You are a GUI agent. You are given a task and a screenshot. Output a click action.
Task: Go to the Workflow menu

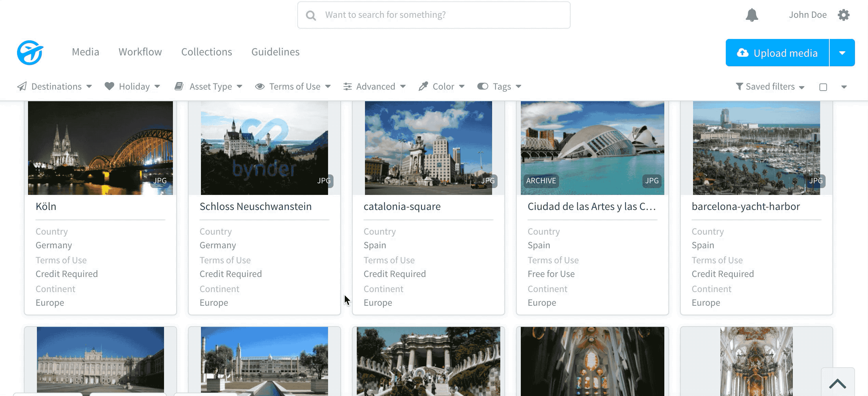pyautogui.click(x=140, y=52)
